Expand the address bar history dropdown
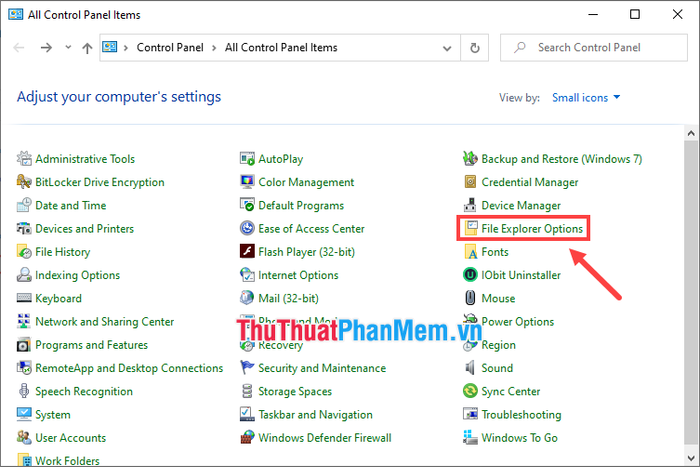 click(447, 48)
